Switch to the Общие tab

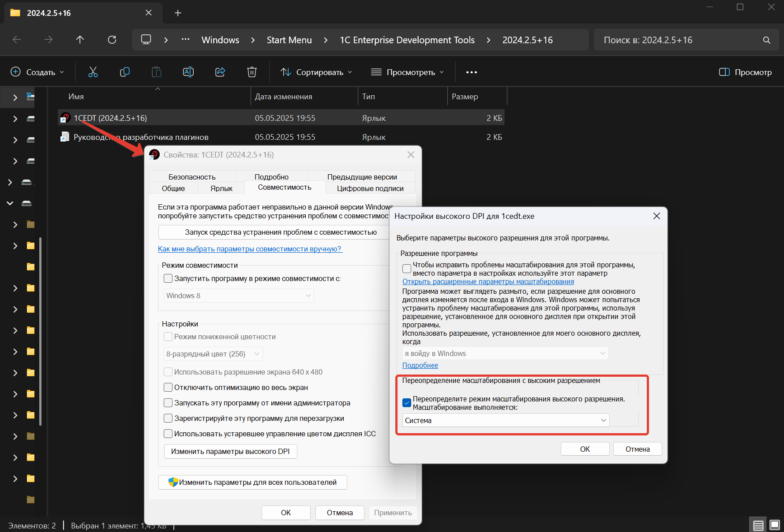point(173,188)
